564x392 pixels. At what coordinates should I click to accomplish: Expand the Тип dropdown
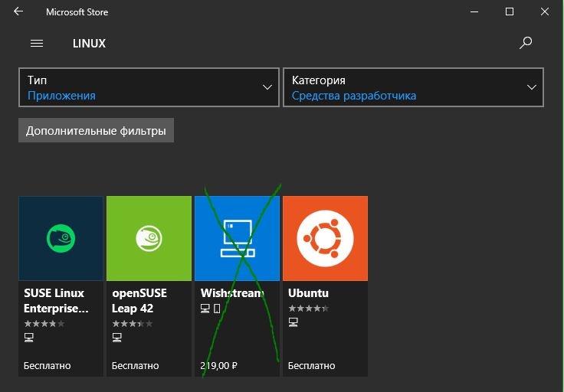(x=149, y=87)
